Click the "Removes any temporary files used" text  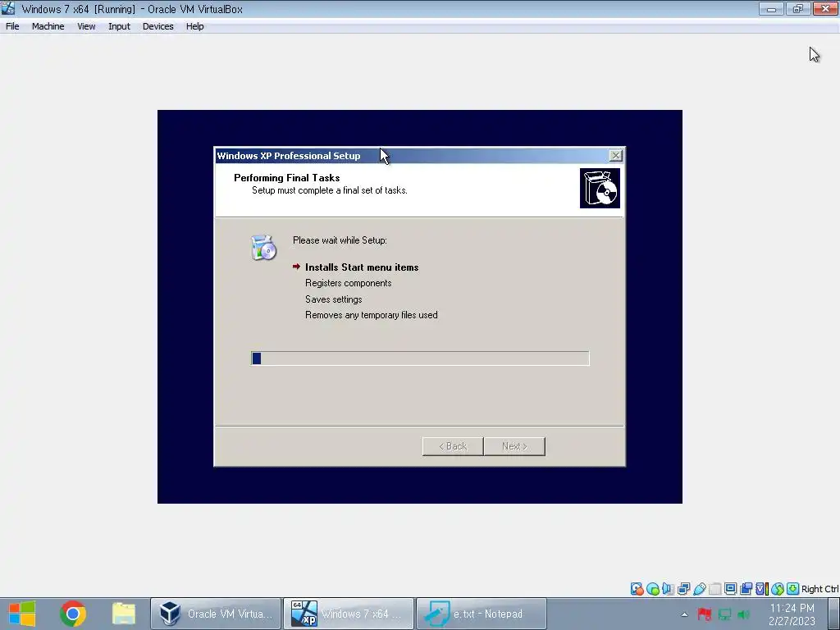pyautogui.click(x=372, y=315)
